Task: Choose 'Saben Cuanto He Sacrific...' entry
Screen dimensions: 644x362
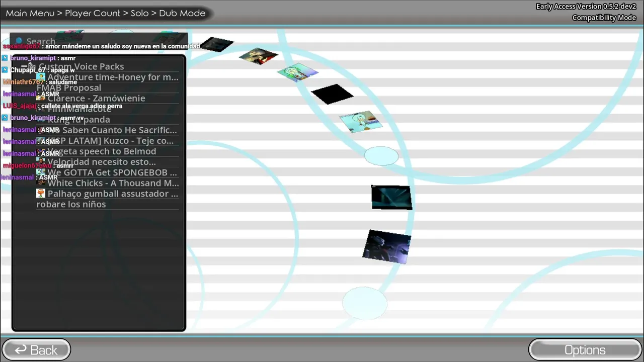Action: pos(107,130)
